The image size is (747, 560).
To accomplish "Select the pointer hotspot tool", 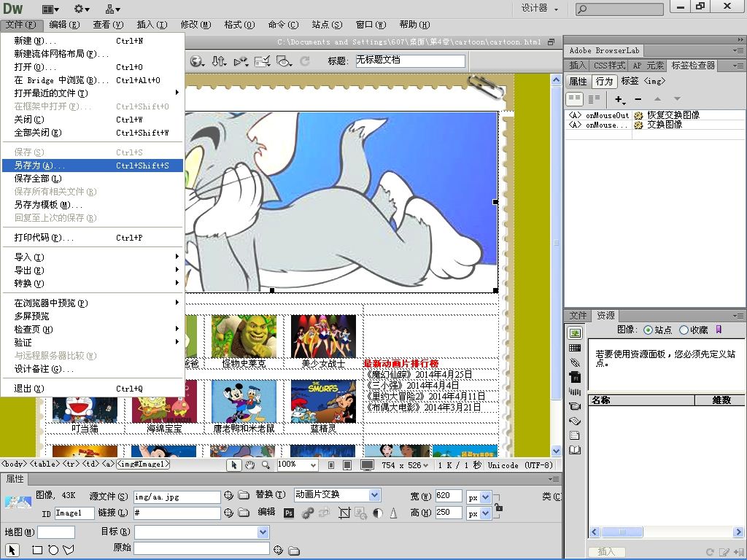I will click(x=12, y=550).
